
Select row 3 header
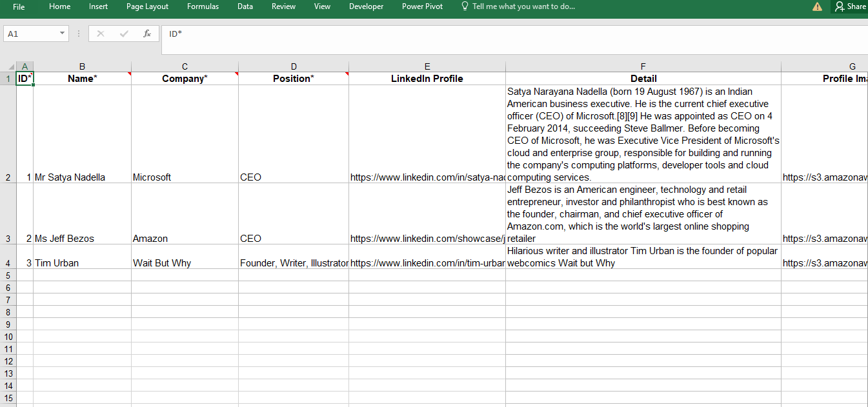pos(8,213)
